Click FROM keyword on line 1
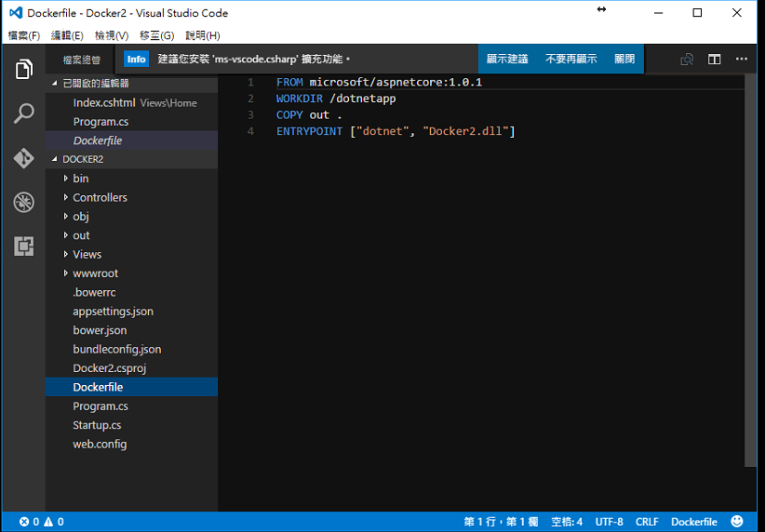The image size is (765, 532). (289, 82)
